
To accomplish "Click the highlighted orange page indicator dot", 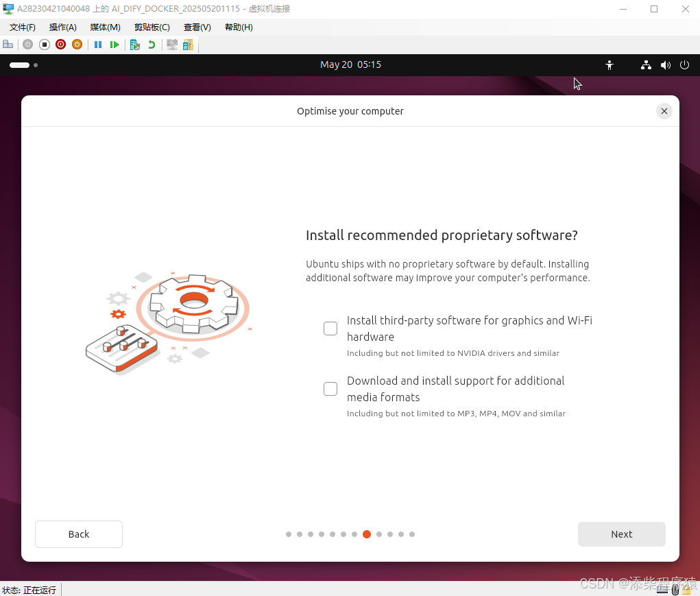I will pos(367,534).
